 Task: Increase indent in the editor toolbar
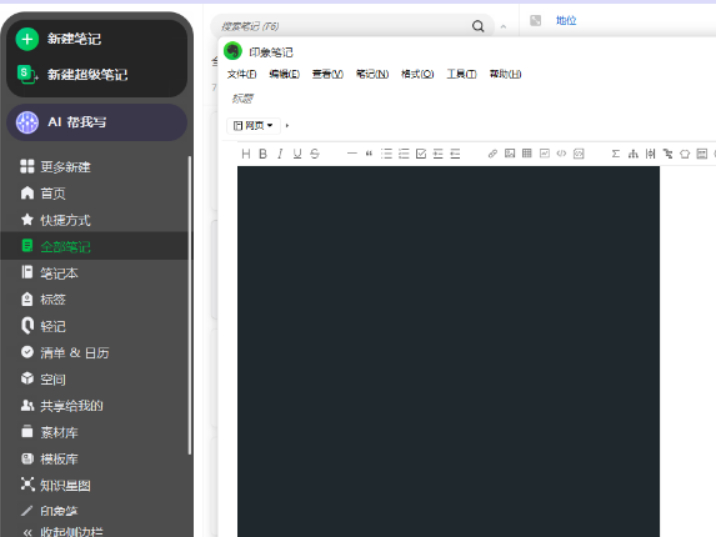click(438, 154)
